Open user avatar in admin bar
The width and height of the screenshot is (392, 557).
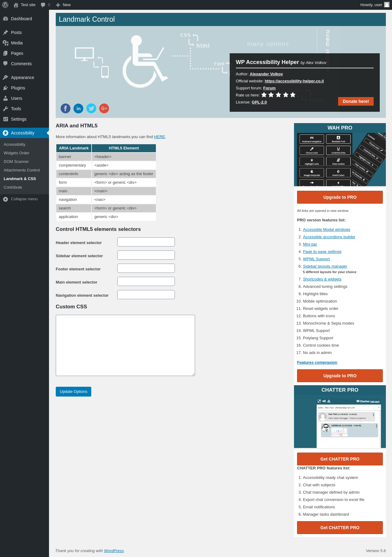click(x=387, y=5)
